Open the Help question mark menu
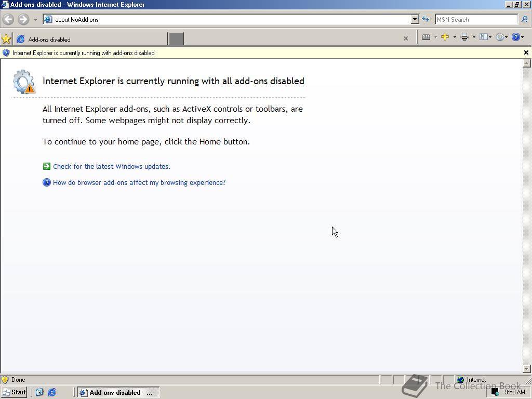532x399 pixels. [517, 37]
